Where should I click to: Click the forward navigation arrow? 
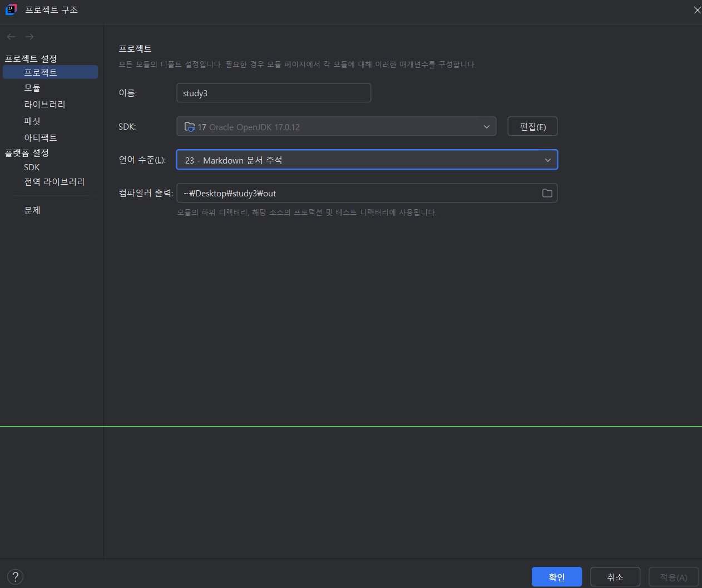29,37
